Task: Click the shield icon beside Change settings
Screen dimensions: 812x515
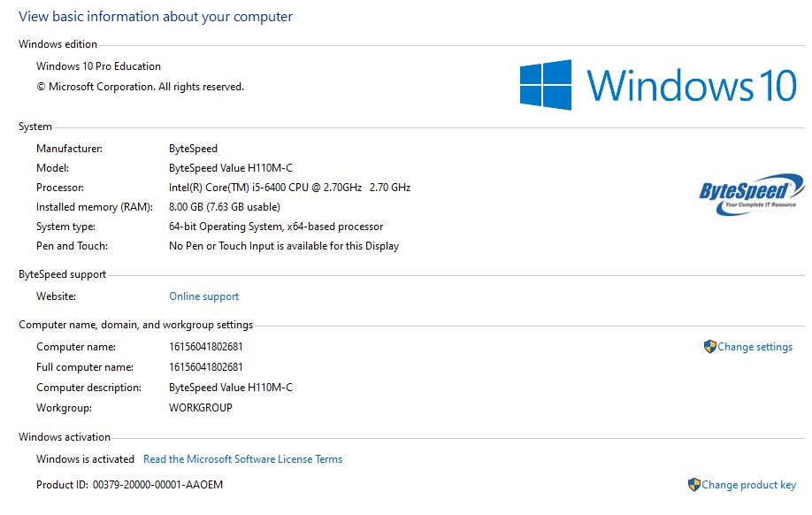Action: tap(709, 347)
